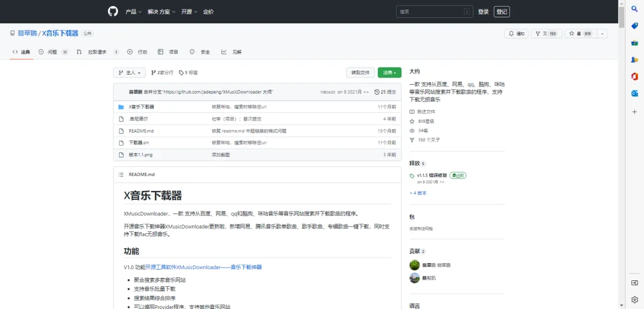Expand the 解决方案 header menu
This screenshot has width=644, height=309.
pyautogui.click(x=162, y=12)
